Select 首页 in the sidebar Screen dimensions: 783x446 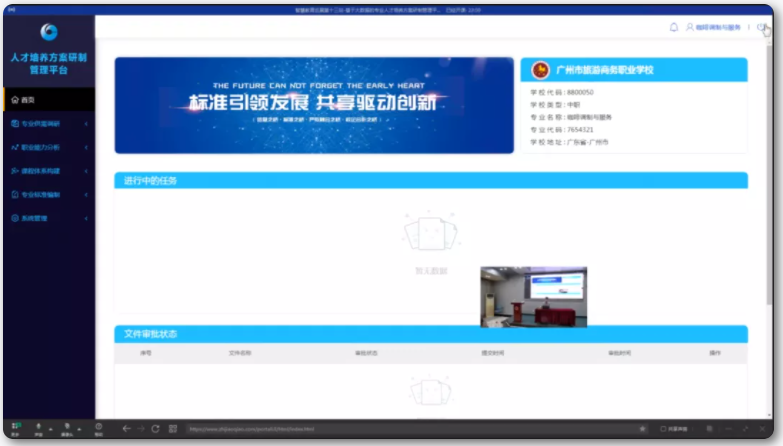[x=49, y=100]
